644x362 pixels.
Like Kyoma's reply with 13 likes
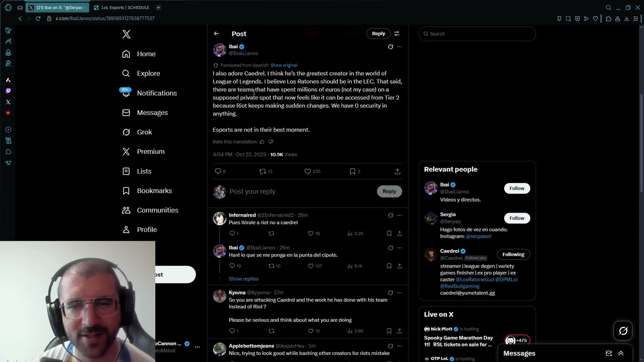pos(310,331)
